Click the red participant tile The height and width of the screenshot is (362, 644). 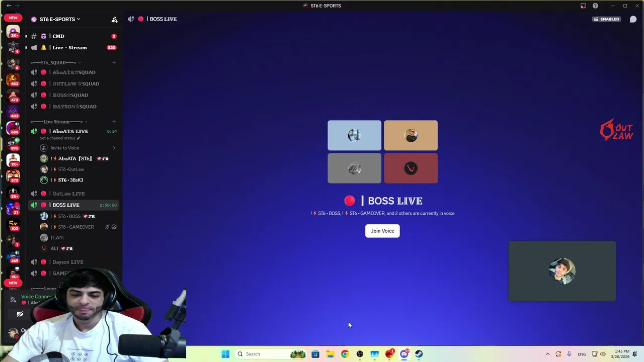(x=411, y=168)
